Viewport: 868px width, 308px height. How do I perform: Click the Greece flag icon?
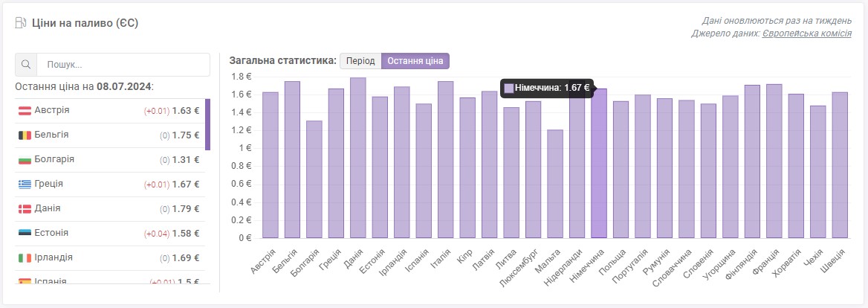pyautogui.click(x=25, y=184)
